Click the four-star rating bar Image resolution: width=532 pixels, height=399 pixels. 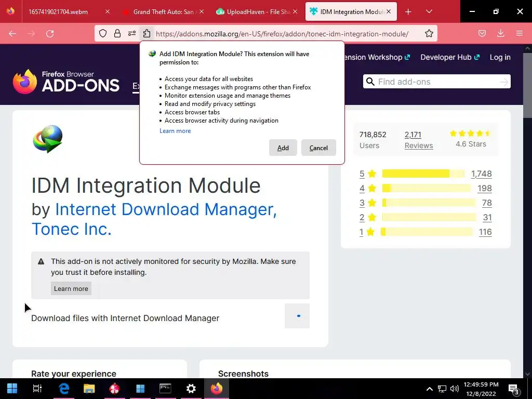point(427,188)
